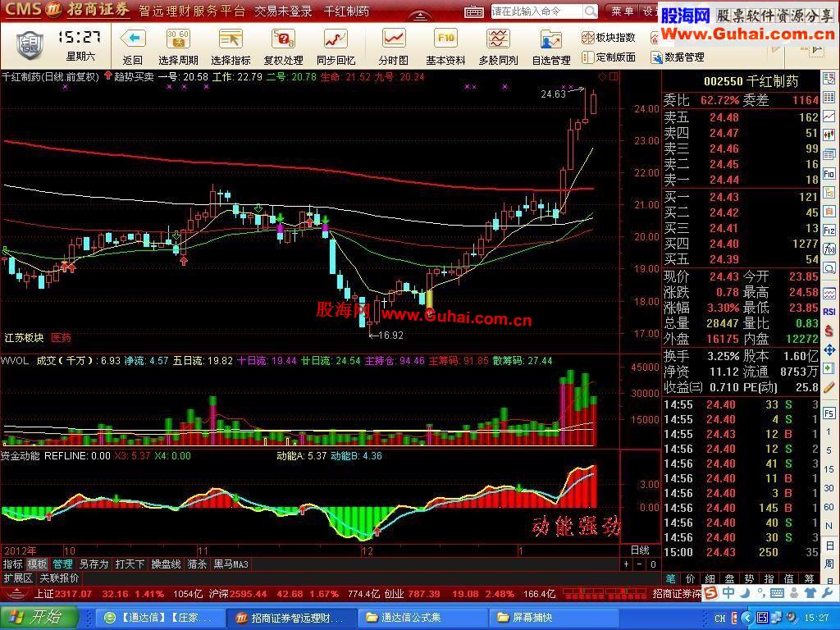This screenshot has height=630, width=840.
Task: Select the 笔 tick details tab
Action: pyautogui.click(x=671, y=578)
